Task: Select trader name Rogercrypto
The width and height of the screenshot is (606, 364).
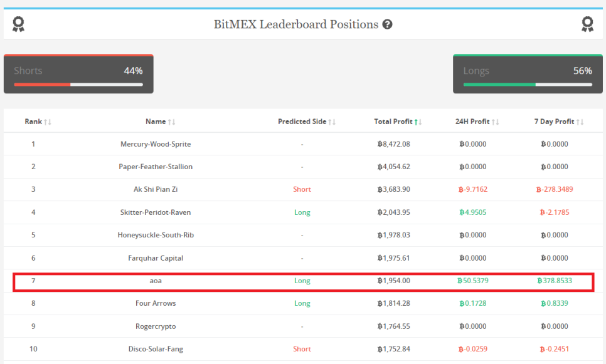Action: [x=156, y=326]
